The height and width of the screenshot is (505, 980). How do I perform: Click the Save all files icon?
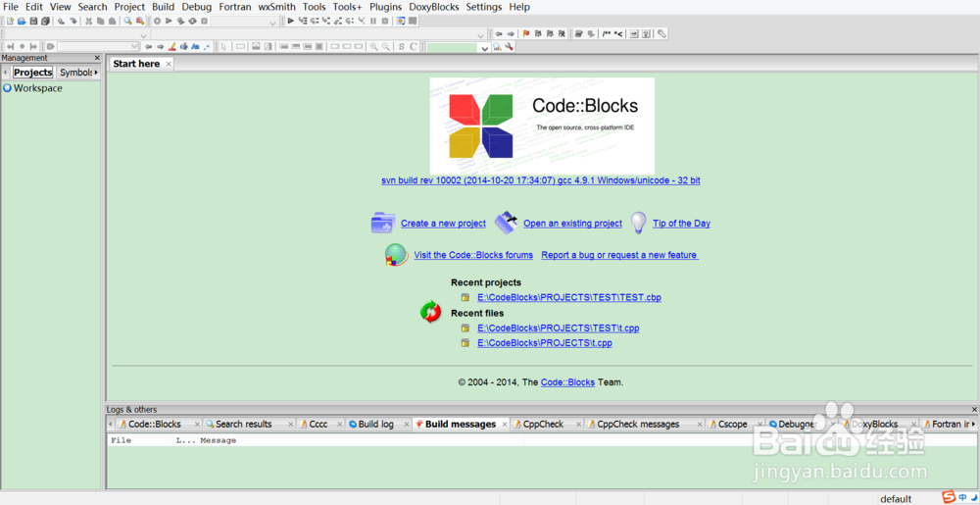(x=45, y=21)
